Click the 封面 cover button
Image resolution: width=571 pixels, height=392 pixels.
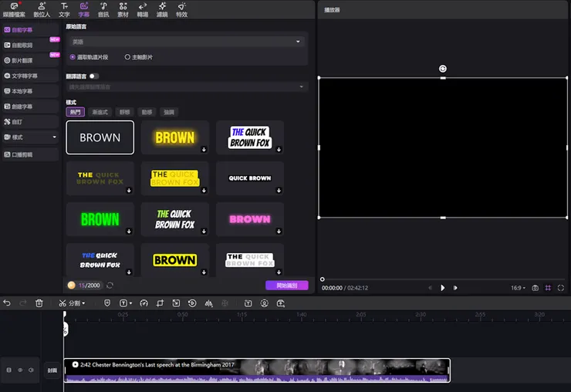(52, 370)
